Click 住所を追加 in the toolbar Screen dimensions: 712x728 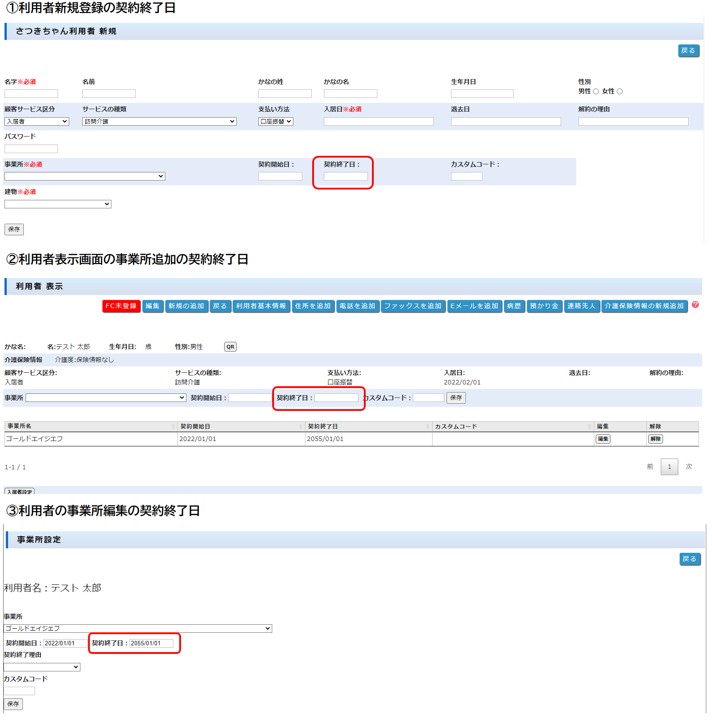pyautogui.click(x=313, y=306)
